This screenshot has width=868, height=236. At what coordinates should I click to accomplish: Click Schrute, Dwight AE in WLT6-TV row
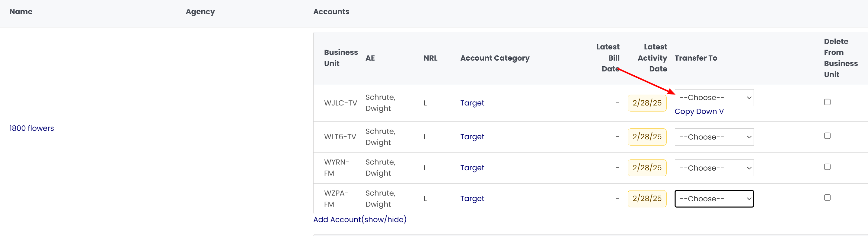pos(380,137)
